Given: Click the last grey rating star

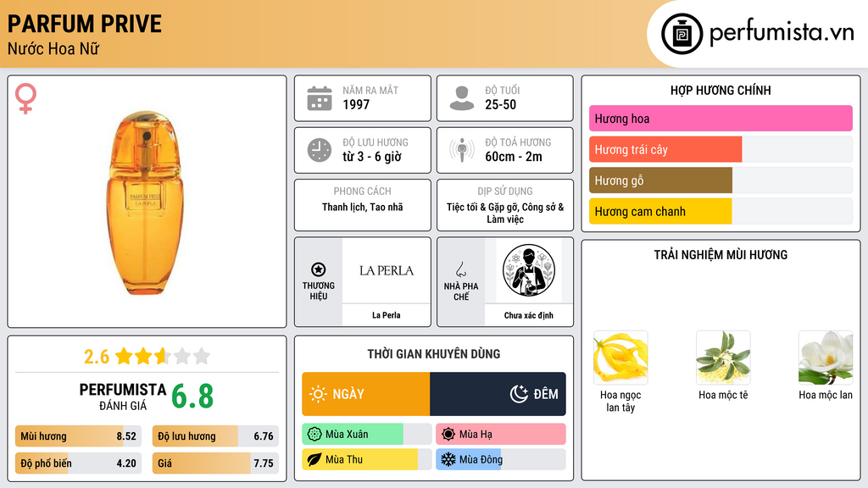Looking at the screenshot, I should (x=202, y=356).
